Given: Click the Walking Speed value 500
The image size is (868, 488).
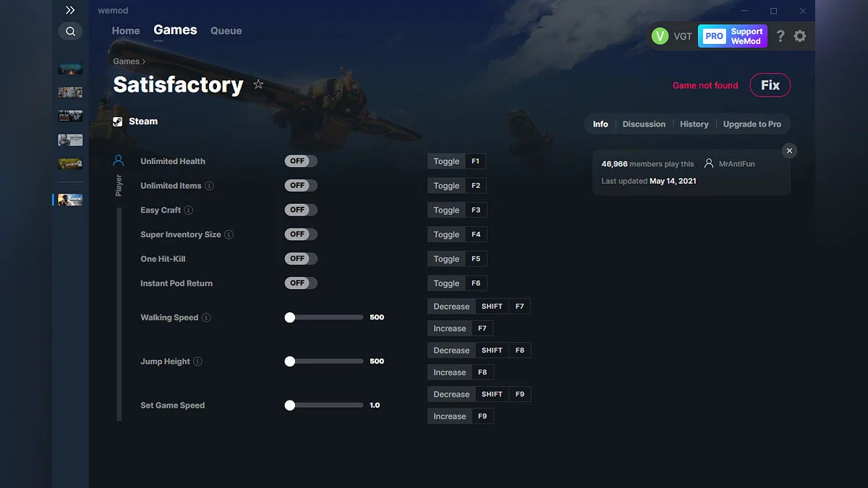Looking at the screenshot, I should tap(377, 317).
